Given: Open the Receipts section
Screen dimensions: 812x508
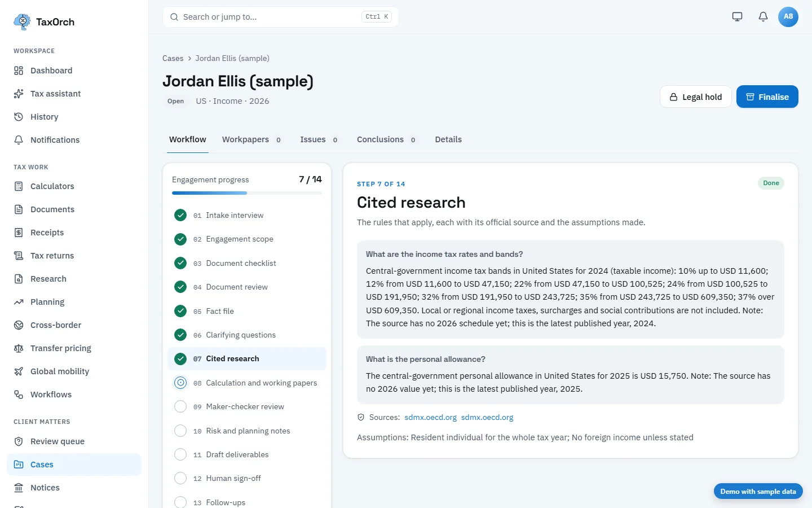Looking at the screenshot, I should click(x=74, y=233).
